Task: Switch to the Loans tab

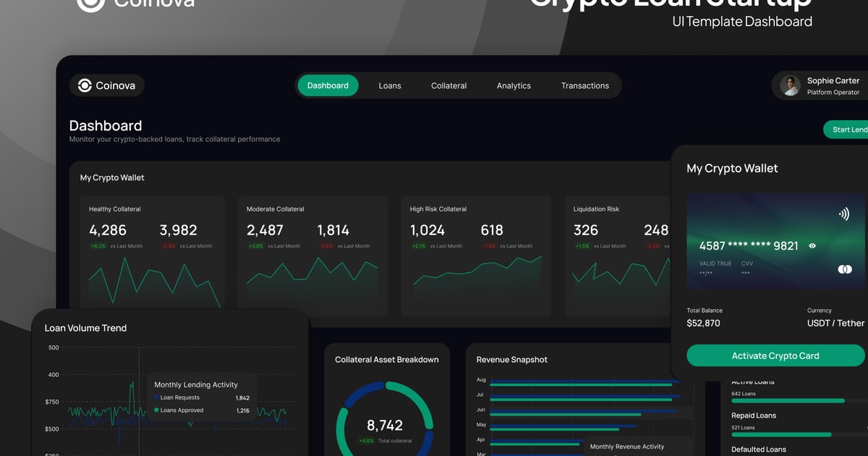Action: 390,85
